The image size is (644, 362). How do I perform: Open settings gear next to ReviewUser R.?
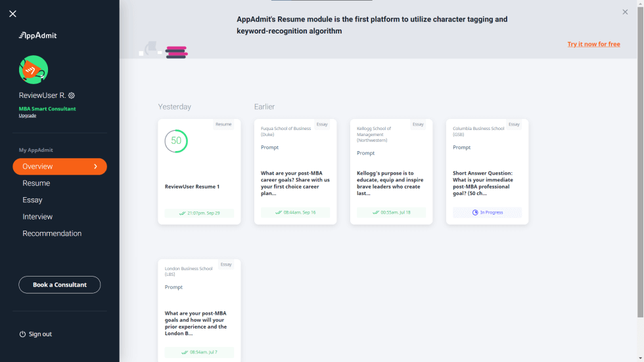(x=72, y=95)
